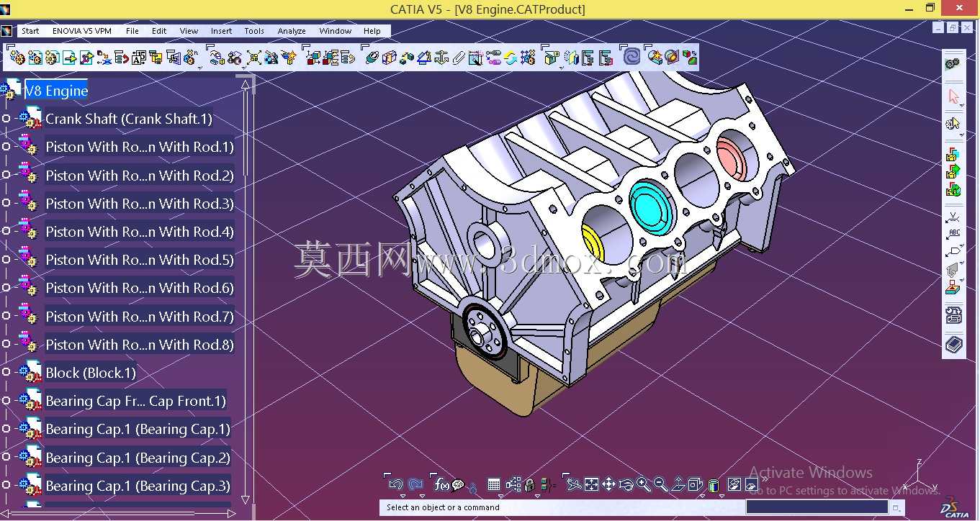
Task: Click the Redo icon in bottom toolbar
Action: tap(415, 484)
